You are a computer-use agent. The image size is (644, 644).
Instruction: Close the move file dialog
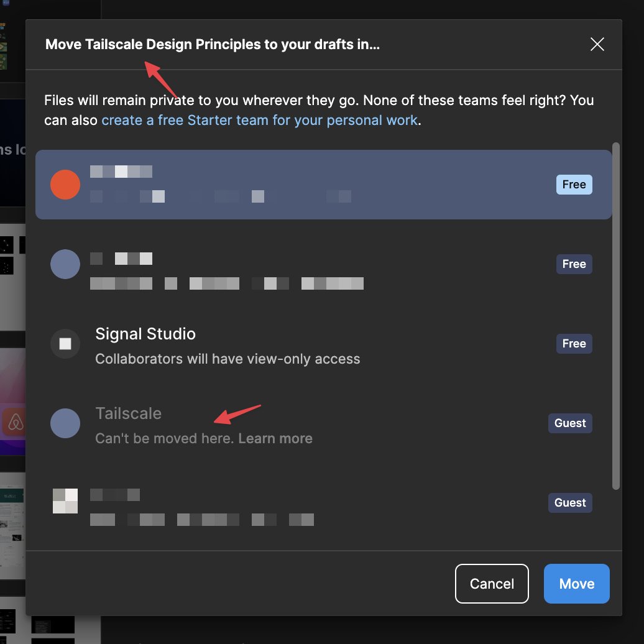[x=597, y=44]
